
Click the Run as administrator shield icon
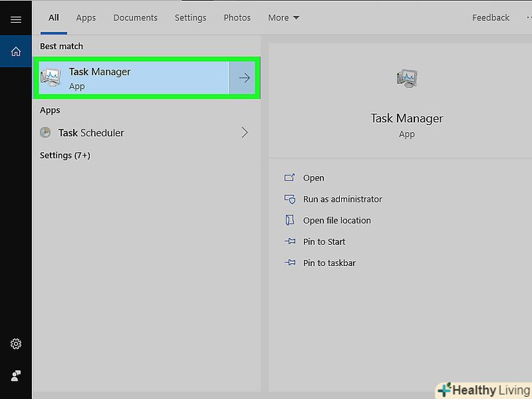point(289,199)
